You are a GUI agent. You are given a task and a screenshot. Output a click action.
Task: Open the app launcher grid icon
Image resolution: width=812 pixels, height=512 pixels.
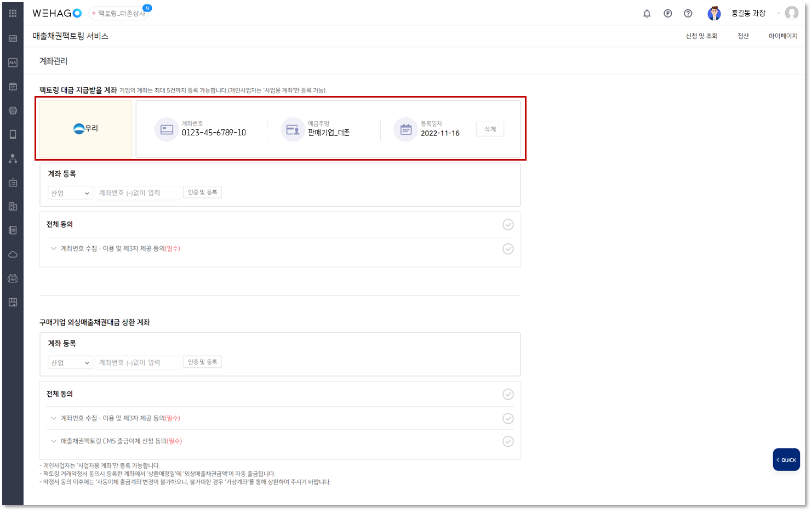coord(12,13)
